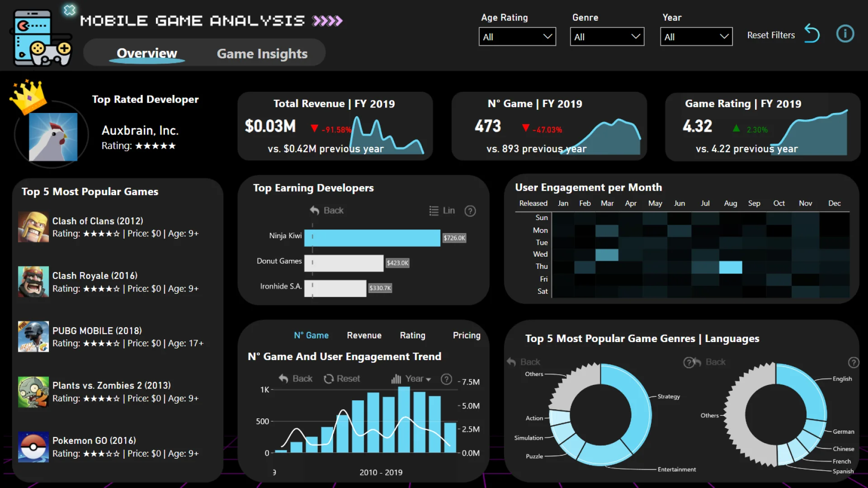Click the Clash Royale game icon
Image resolution: width=868 pixels, height=488 pixels.
pyautogui.click(x=33, y=282)
